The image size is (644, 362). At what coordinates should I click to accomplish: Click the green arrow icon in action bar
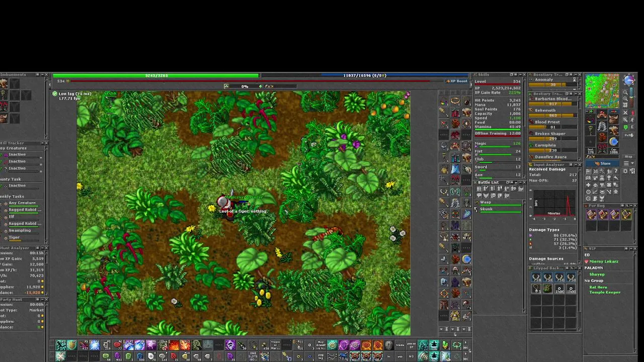446,345
